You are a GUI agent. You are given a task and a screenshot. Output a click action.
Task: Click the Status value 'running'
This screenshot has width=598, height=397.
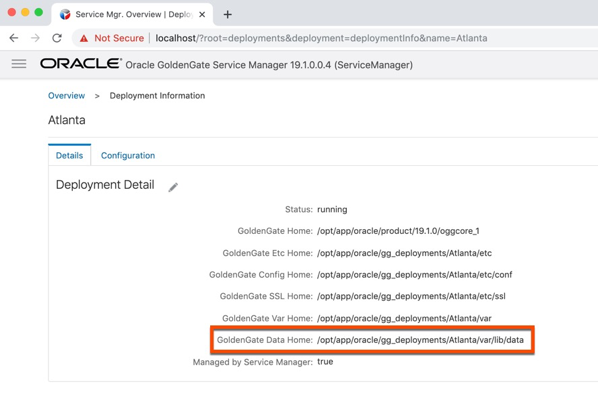[x=332, y=209]
